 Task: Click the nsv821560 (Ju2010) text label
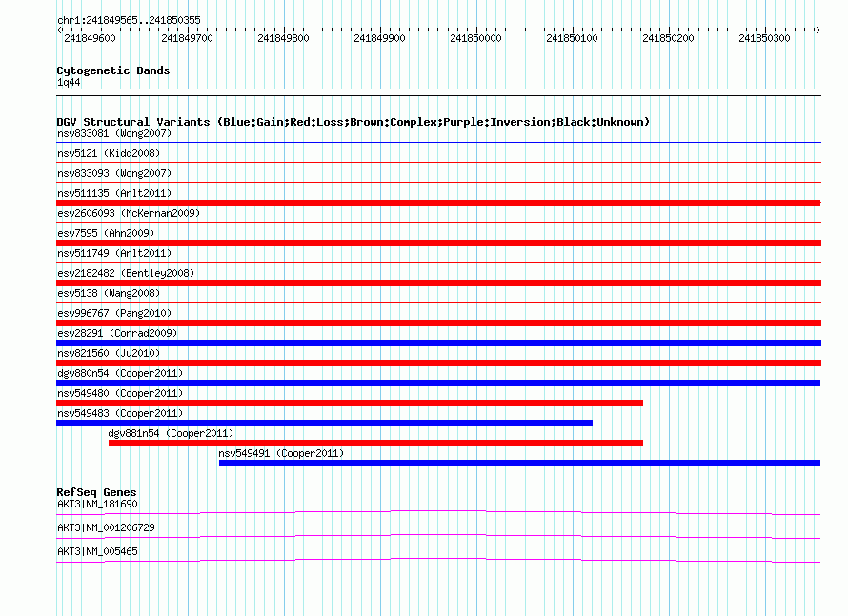(x=109, y=353)
